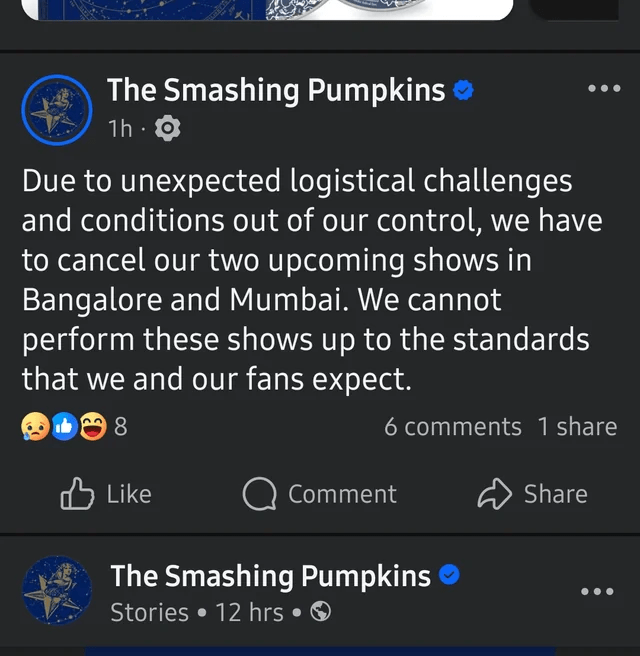View the 6 comments
Screen dimensions: 640x656
pos(452,427)
